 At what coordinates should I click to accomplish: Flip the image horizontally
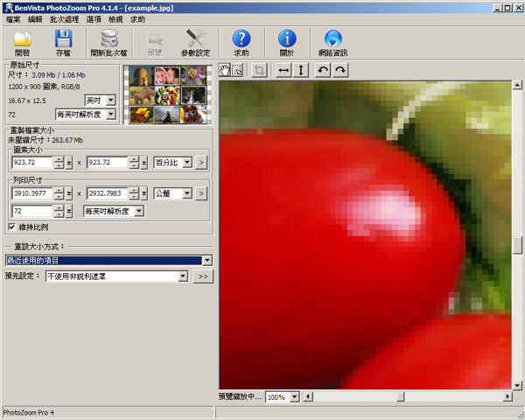283,70
